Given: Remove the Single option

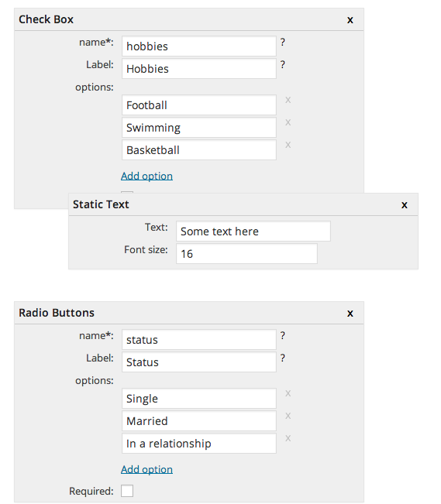Looking at the screenshot, I should pos(288,393).
